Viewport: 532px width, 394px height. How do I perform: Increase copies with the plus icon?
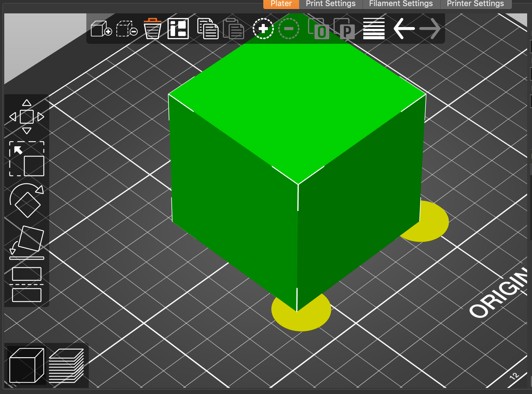click(x=263, y=29)
